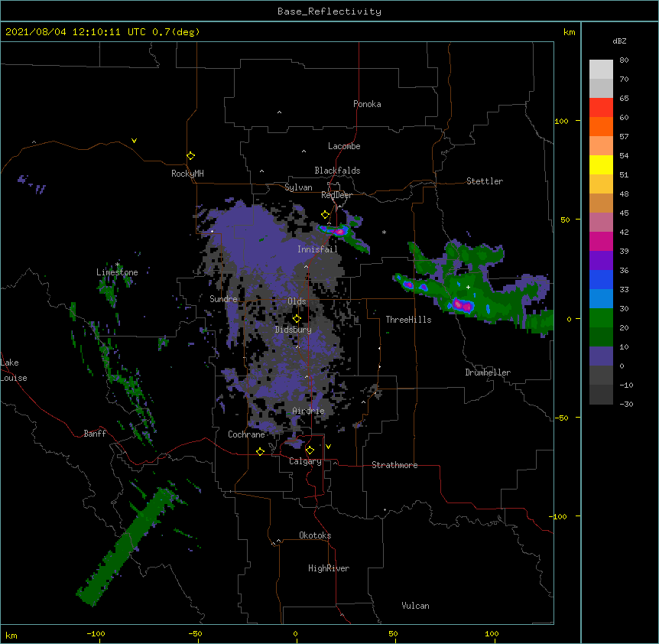
Task: Click the magenta storm core northeast of ThreeHills
Action: click(x=463, y=305)
